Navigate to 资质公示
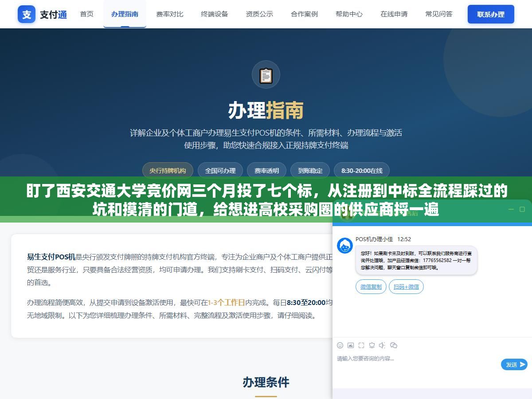 click(259, 14)
